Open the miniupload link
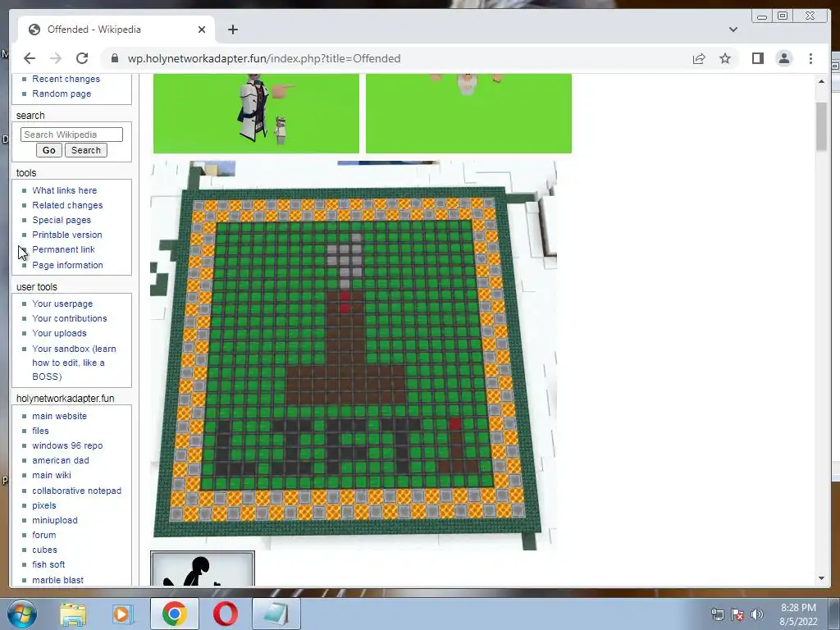This screenshot has width=840, height=630. click(55, 520)
